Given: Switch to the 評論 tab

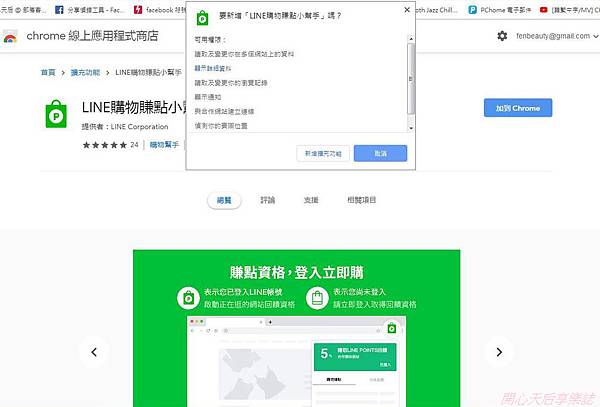Looking at the screenshot, I should pos(267,200).
